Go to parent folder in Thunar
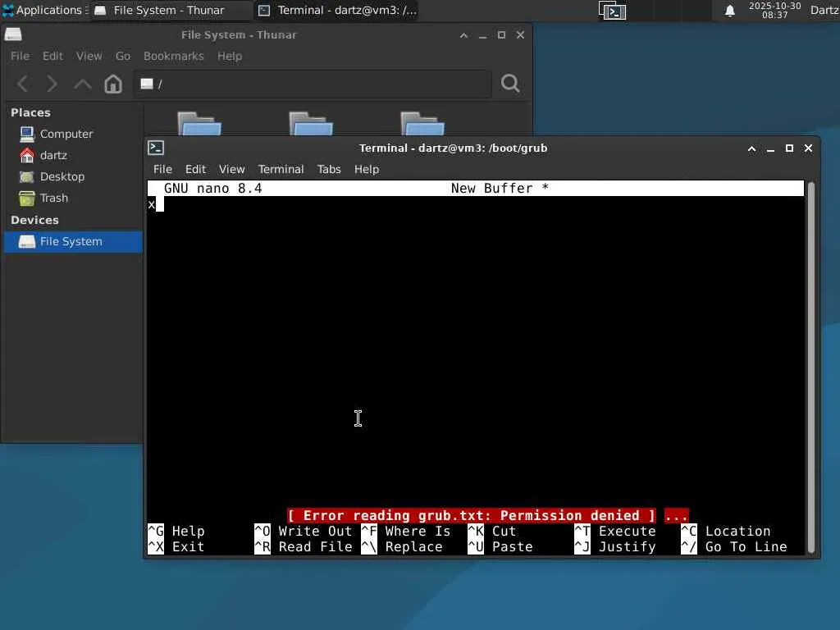The width and height of the screenshot is (840, 630). point(83,84)
